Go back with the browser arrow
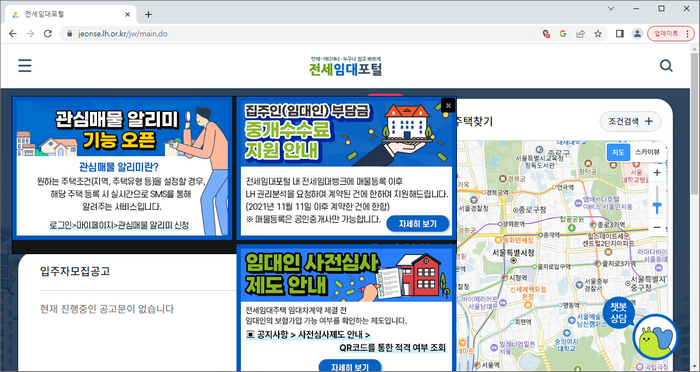Viewport: 700px width, 372px height. [12, 33]
